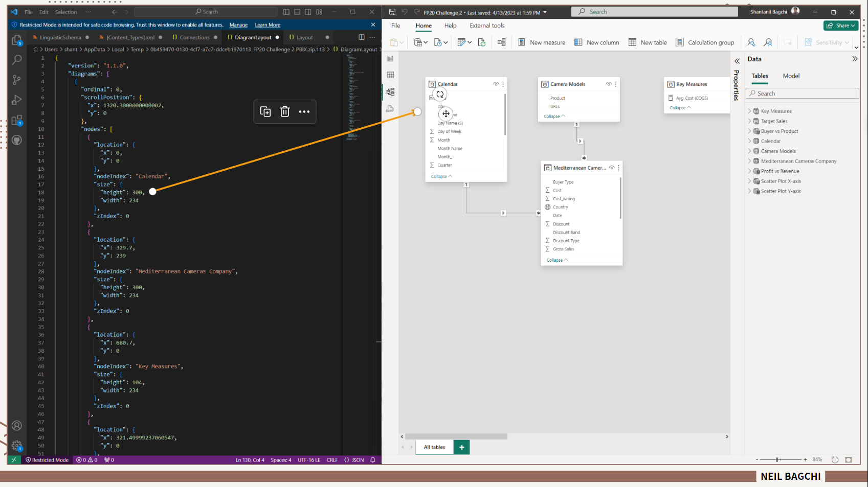The image size is (868, 487).
Task: Toggle primary side bar in VS Code
Action: pos(286,12)
